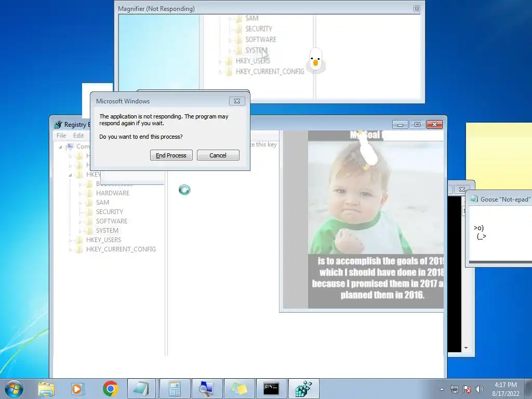This screenshot has width=532, height=399.
Task: Click the Goose Not-epad title icon
Action: (474, 199)
